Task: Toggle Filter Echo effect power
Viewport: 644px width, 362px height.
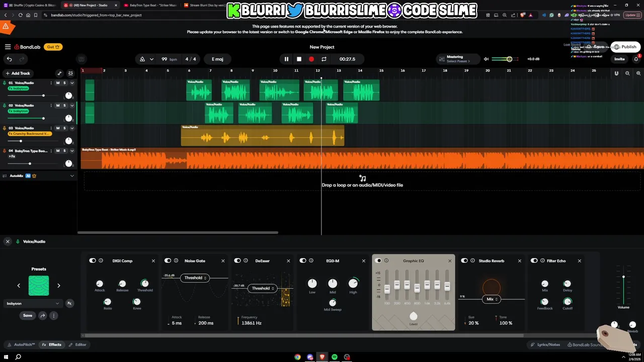Action: pyautogui.click(x=534, y=260)
